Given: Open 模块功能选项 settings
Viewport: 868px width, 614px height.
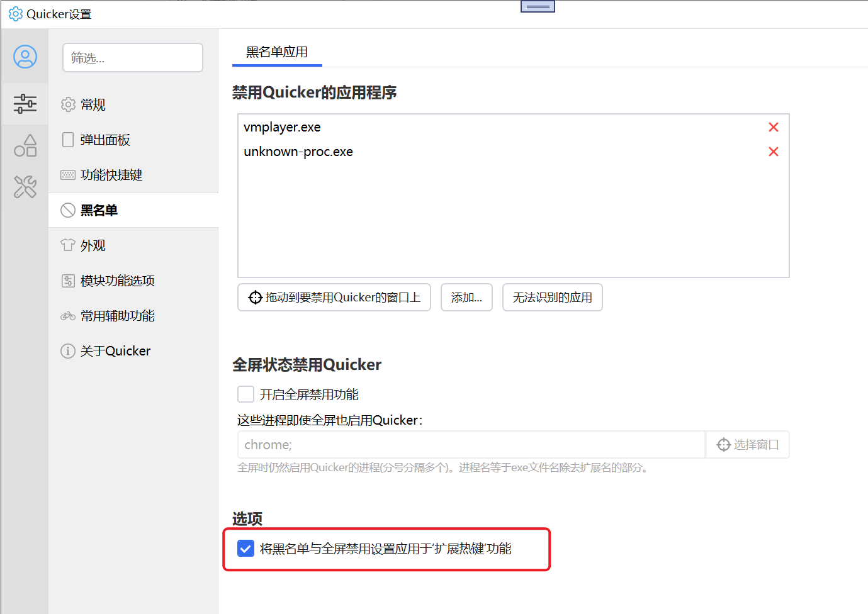Looking at the screenshot, I should point(133,281).
